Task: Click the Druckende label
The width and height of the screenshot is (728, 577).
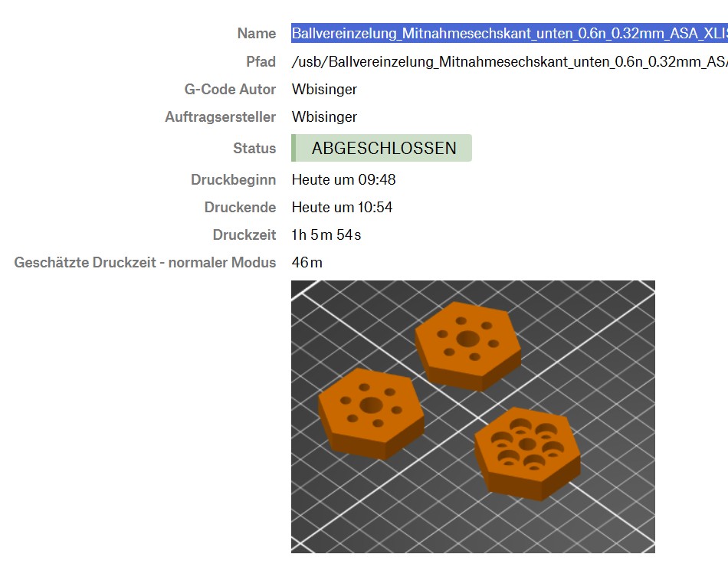Action: click(x=240, y=207)
